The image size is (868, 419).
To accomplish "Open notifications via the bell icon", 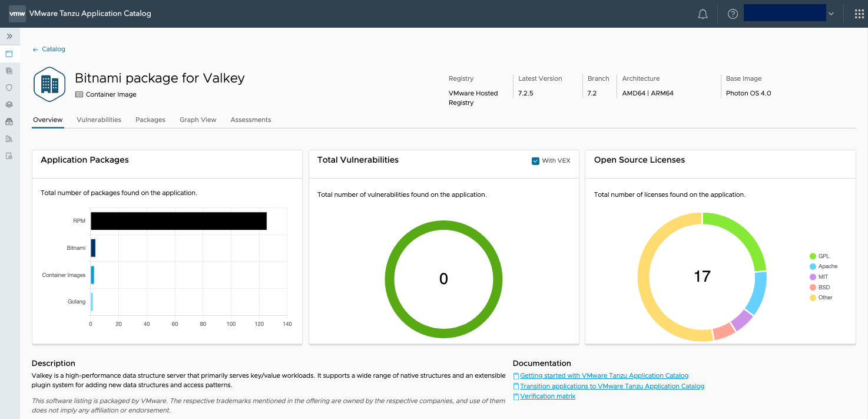I will [x=703, y=13].
